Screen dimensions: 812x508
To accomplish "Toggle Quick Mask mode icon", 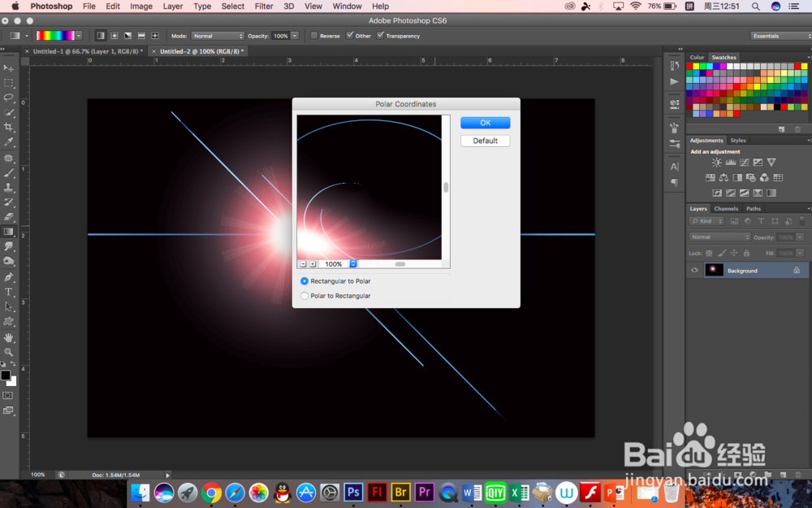I will pos(8,396).
